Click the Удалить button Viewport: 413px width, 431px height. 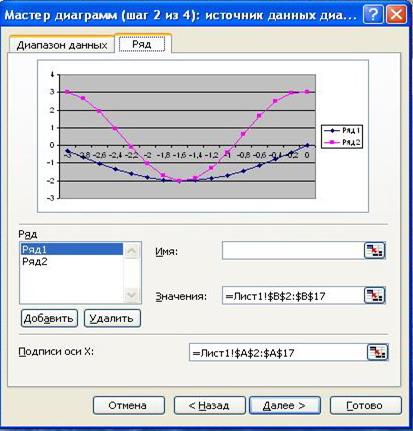coord(112,318)
